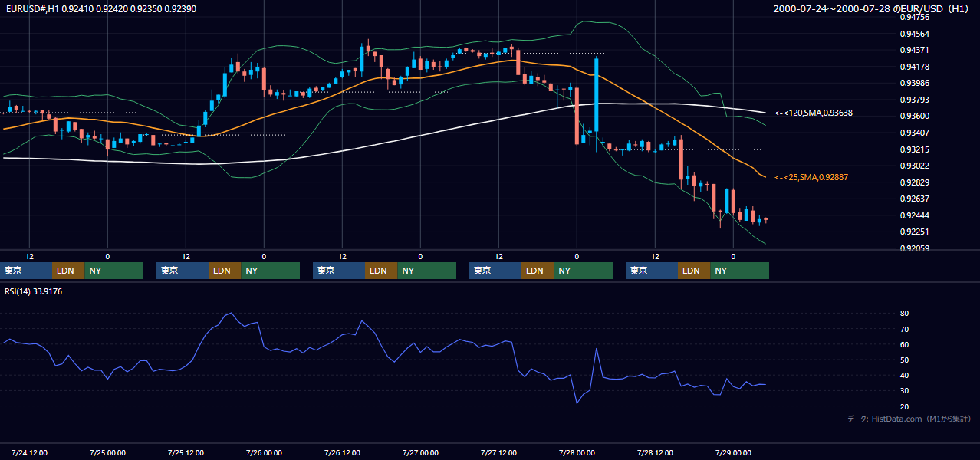
Task: Select the 7/26 12:00 time label
Action: click(342, 453)
